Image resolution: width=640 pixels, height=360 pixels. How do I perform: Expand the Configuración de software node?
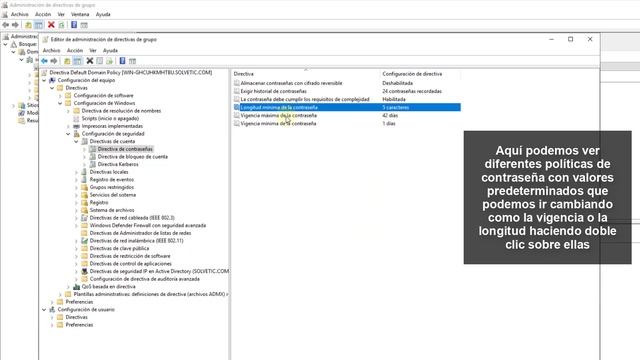(x=60, y=96)
